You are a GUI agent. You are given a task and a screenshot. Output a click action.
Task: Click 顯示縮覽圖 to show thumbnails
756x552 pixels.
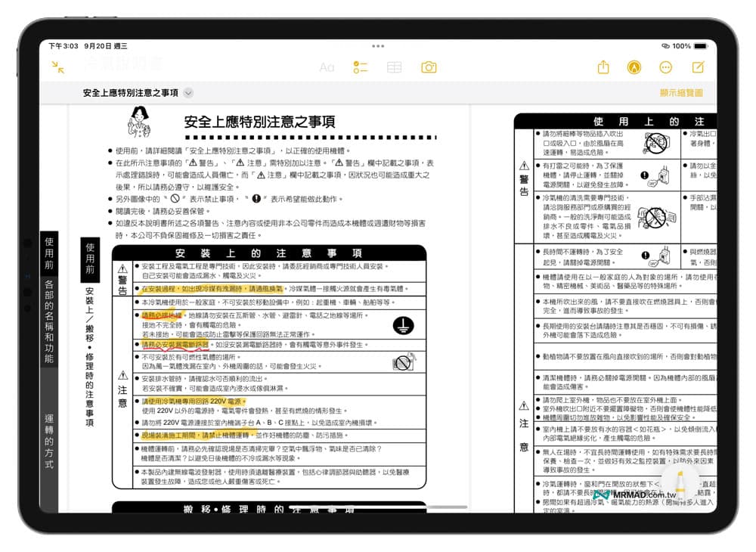click(681, 92)
